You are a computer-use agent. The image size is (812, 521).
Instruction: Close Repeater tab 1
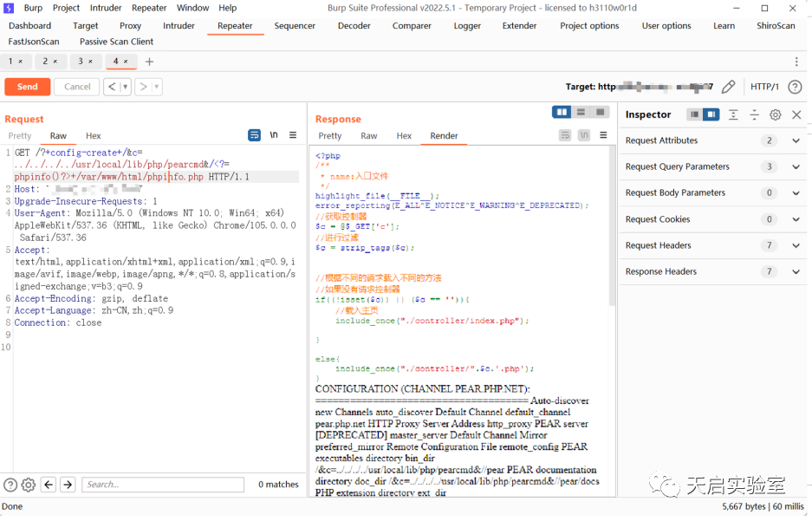tap(21, 61)
